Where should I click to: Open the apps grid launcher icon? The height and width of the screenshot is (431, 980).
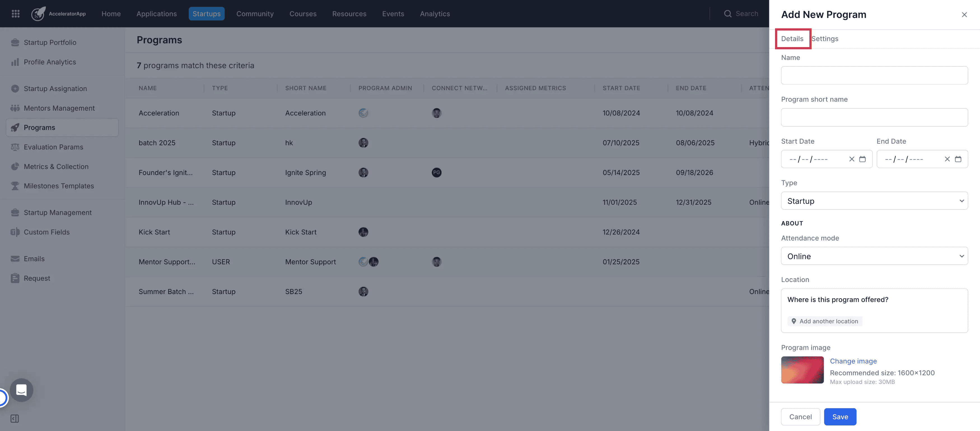[16, 14]
